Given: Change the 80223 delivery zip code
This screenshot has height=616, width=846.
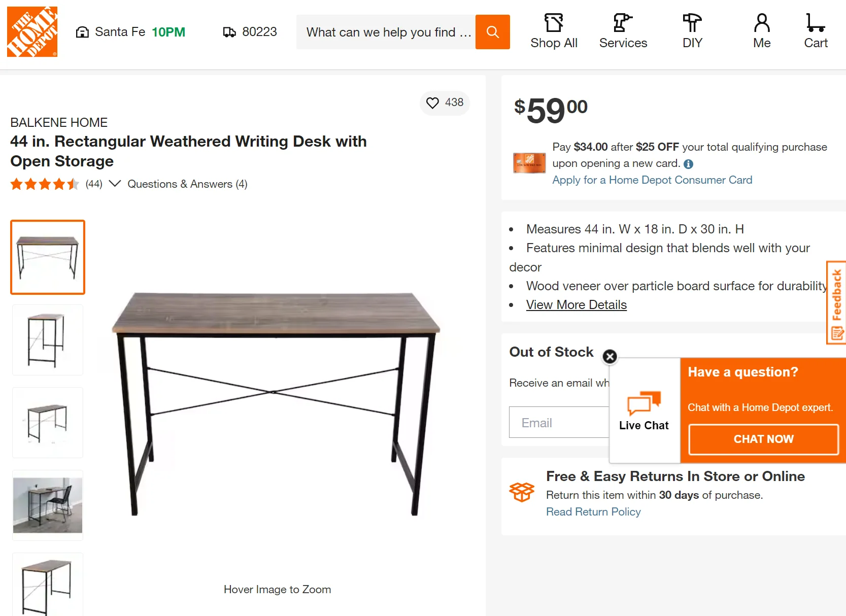Looking at the screenshot, I should [x=259, y=31].
